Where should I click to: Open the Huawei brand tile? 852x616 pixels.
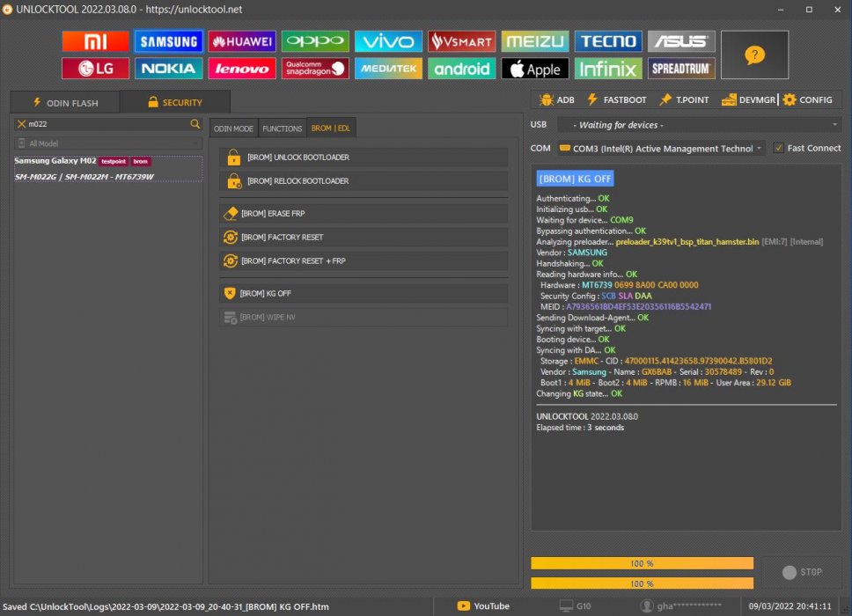pos(242,41)
